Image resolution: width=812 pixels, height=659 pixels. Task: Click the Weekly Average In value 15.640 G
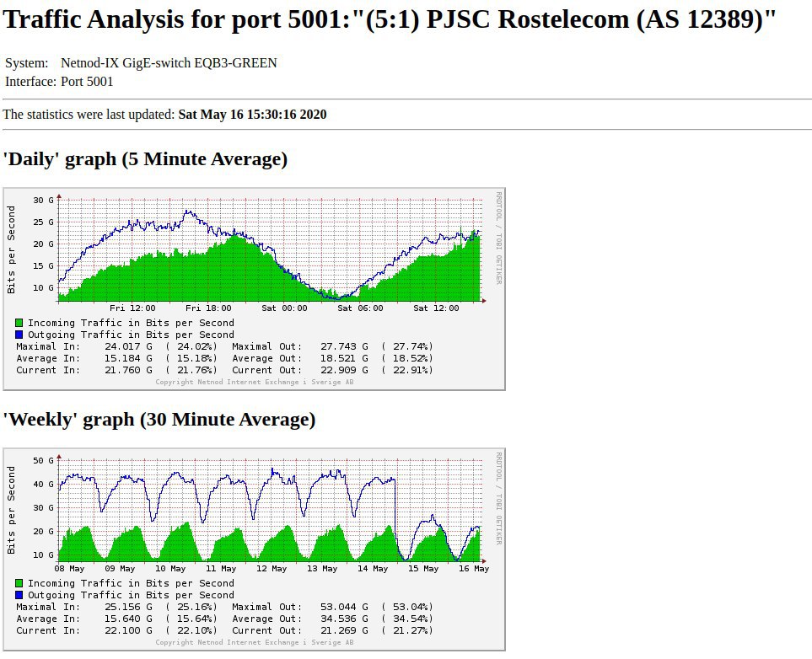tap(128, 619)
